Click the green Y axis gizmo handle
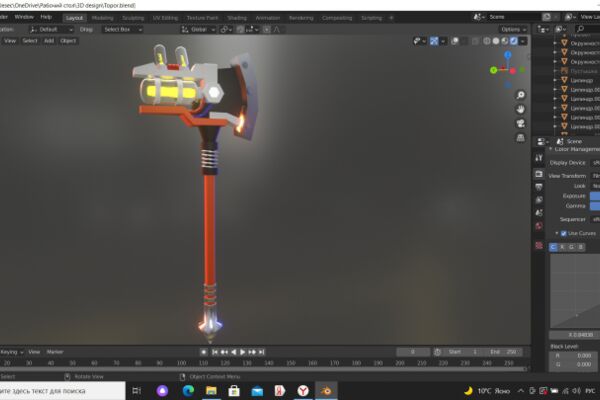The width and height of the screenshot is (600, 400). pyautogui.click(x=494, y=70)
